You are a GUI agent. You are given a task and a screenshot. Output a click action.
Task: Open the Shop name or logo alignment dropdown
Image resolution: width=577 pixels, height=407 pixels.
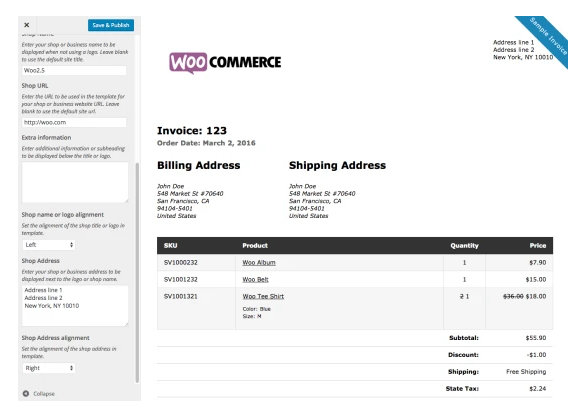click(x=49, y=245)
